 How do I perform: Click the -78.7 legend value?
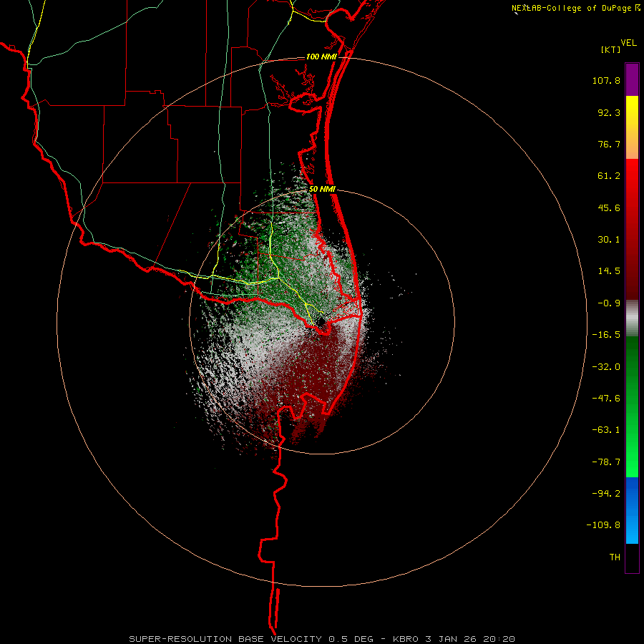(606, 462)
